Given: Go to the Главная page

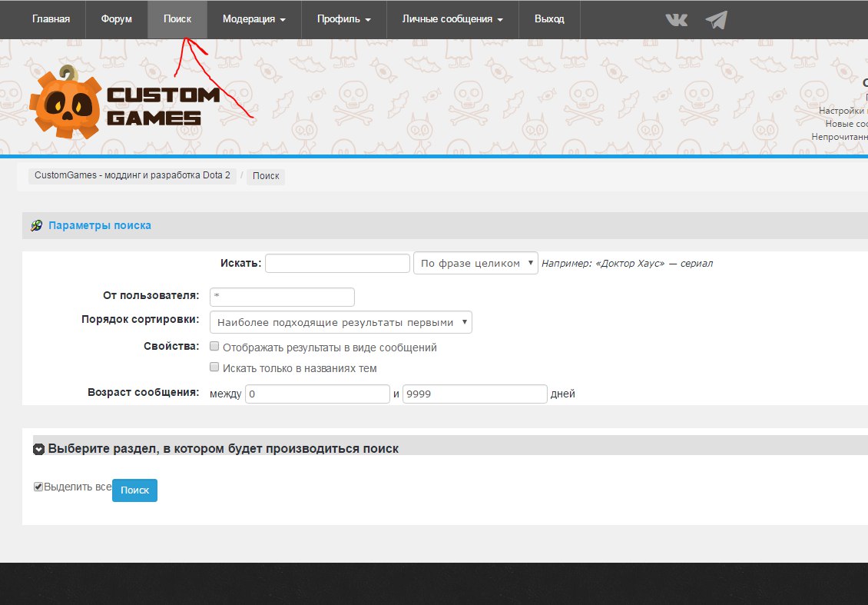Looking at the screenshot, I should click(x=51, y=19).
